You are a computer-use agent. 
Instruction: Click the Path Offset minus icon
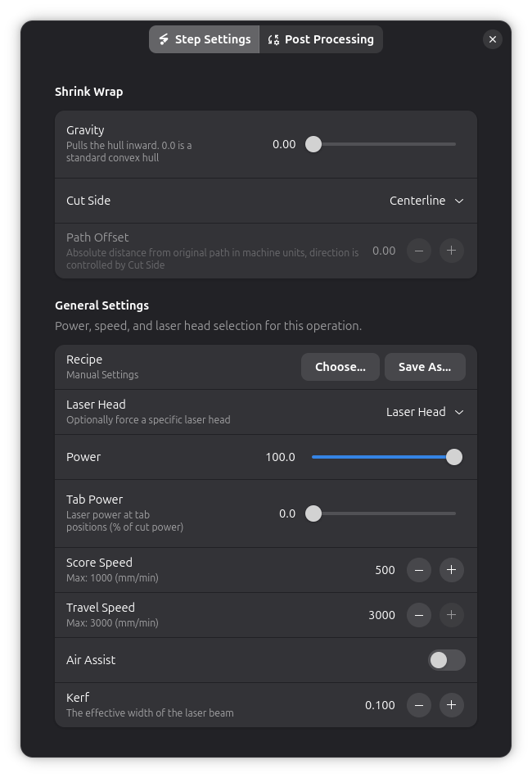(419, 251)
